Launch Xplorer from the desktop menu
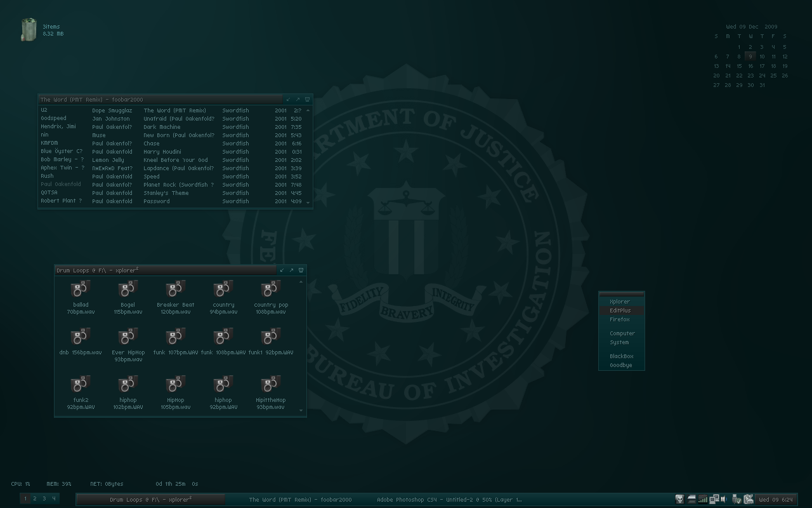This screenshot has width=812, height=508. click(622, 302)
